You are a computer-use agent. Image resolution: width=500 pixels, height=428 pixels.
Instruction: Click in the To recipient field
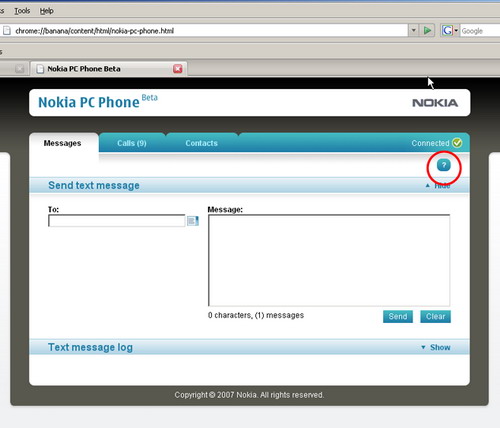point(117,221)
